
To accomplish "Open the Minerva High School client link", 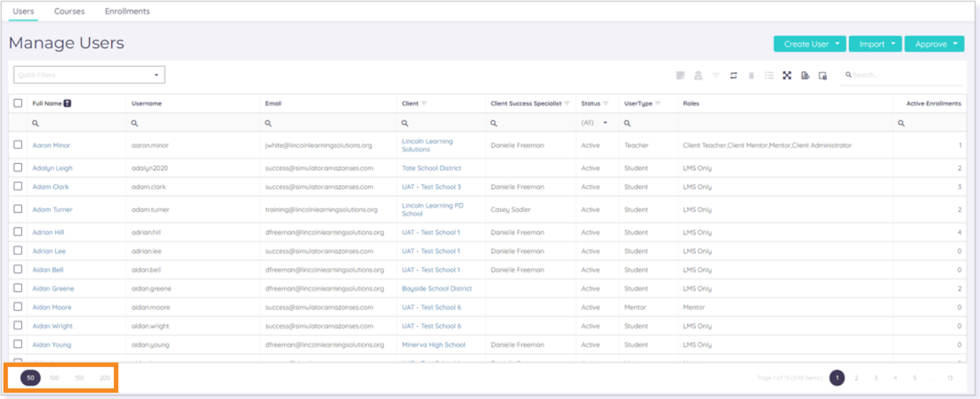I will click(x=433, y=345).
